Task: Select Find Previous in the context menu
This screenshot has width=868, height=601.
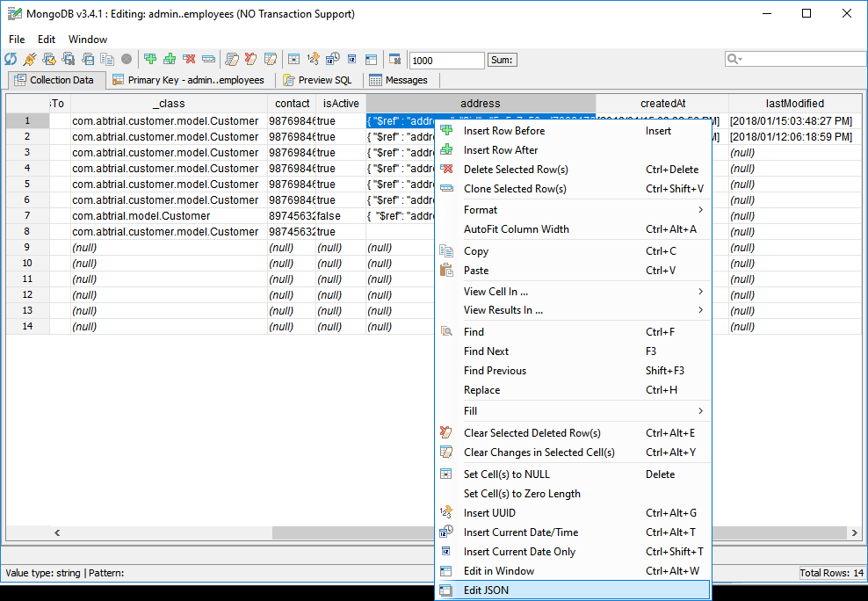Action: (575, 371)
